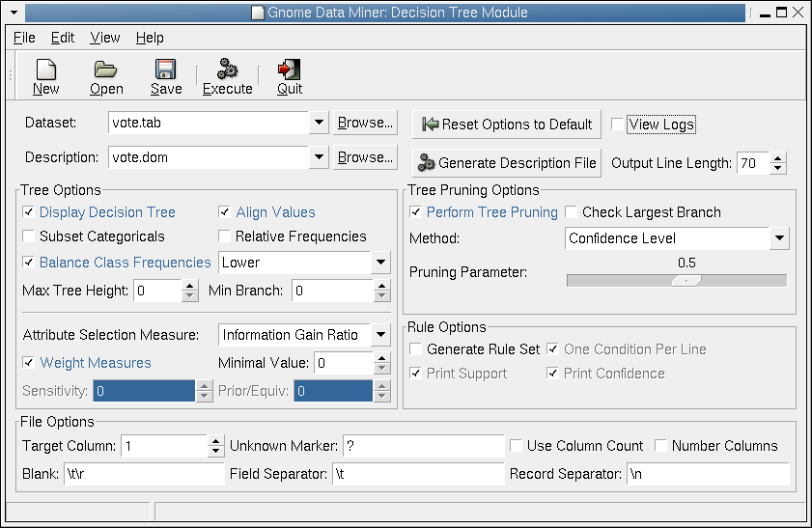
Task: Click Browse button next to Description
Action: (365, 157)
